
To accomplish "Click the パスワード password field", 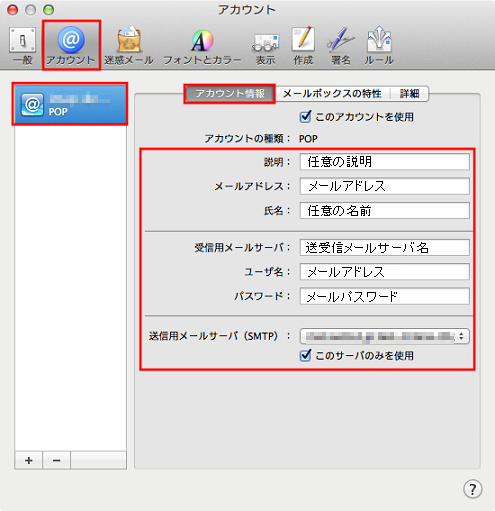I will tap(385, 296).
